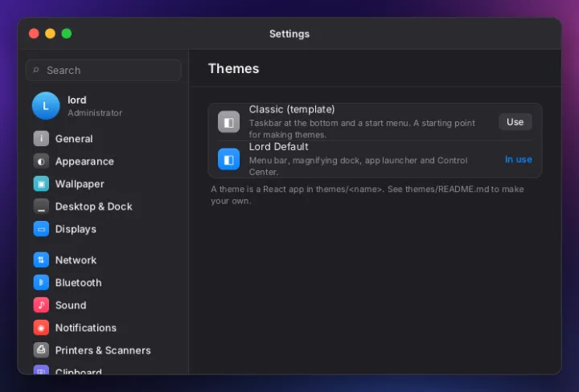Viewport: 579px width, 392px height.
Task: Click the Classic theme gray icon
Action: [x=228, y=121]
